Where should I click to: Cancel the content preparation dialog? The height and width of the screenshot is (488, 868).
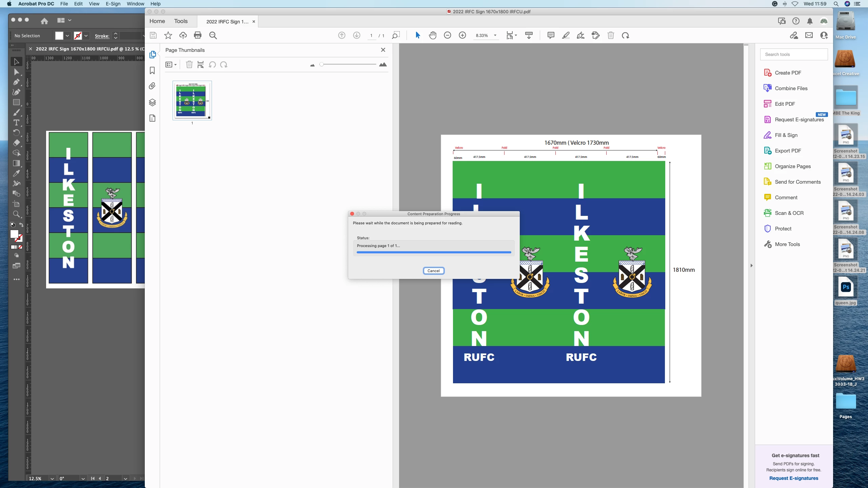[433, 271]
